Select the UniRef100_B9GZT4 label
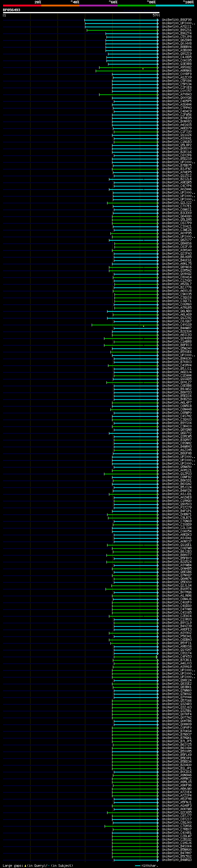The width and height of the screenshot is (197, 868). (177, 33)
